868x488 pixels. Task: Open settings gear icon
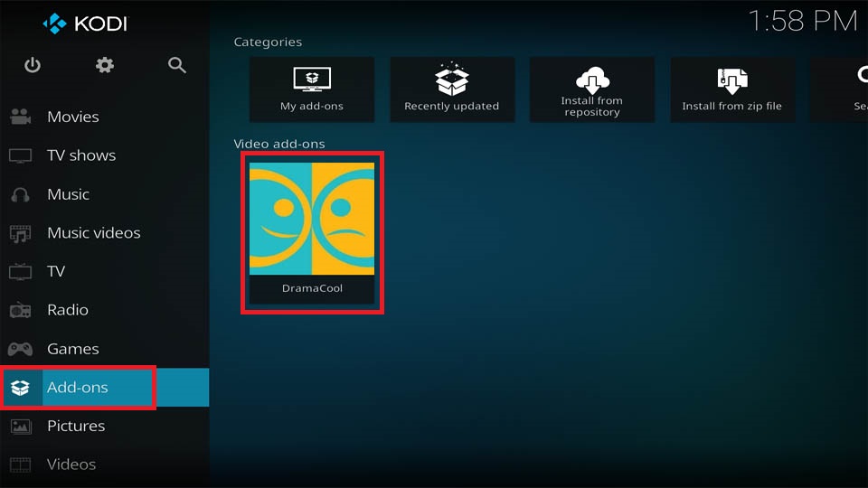pyautogui.click(x=105, y=65)
